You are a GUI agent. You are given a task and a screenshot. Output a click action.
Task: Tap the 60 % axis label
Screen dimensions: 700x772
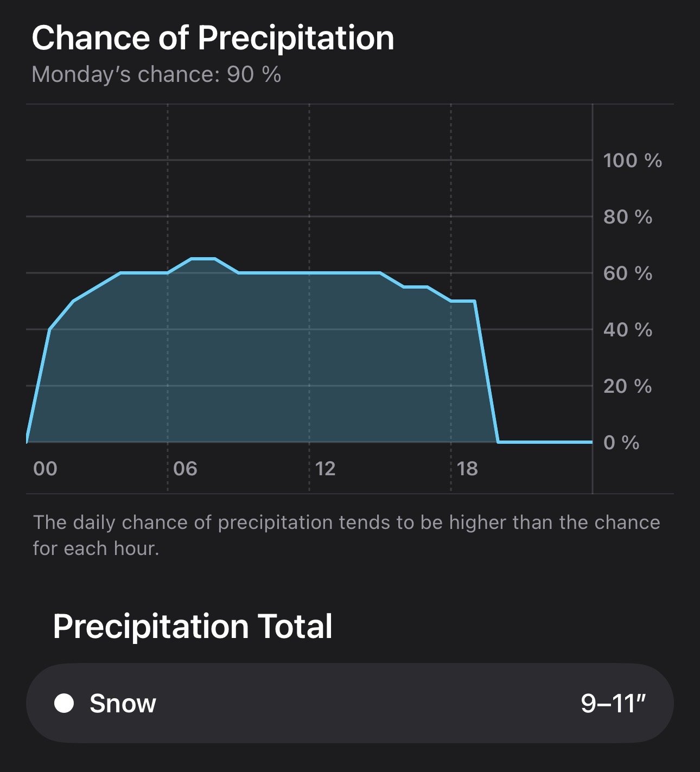coord(628,273)
